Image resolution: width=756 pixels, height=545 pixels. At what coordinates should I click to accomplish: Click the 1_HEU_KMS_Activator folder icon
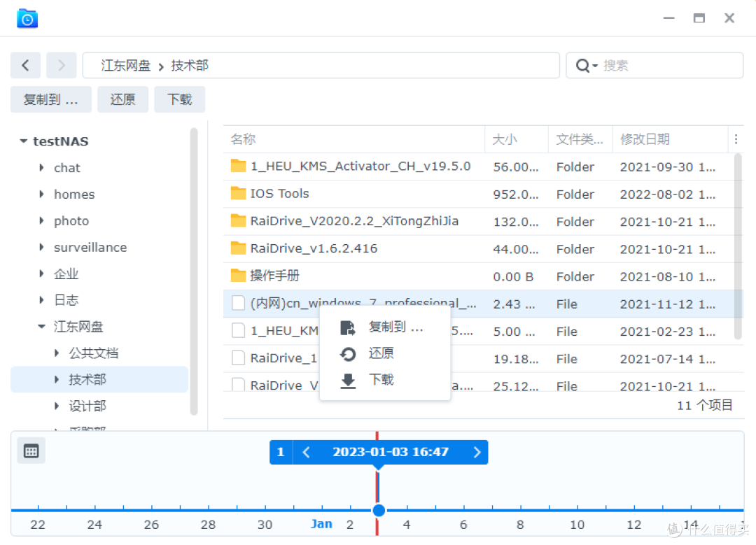(x=238, y=166)
